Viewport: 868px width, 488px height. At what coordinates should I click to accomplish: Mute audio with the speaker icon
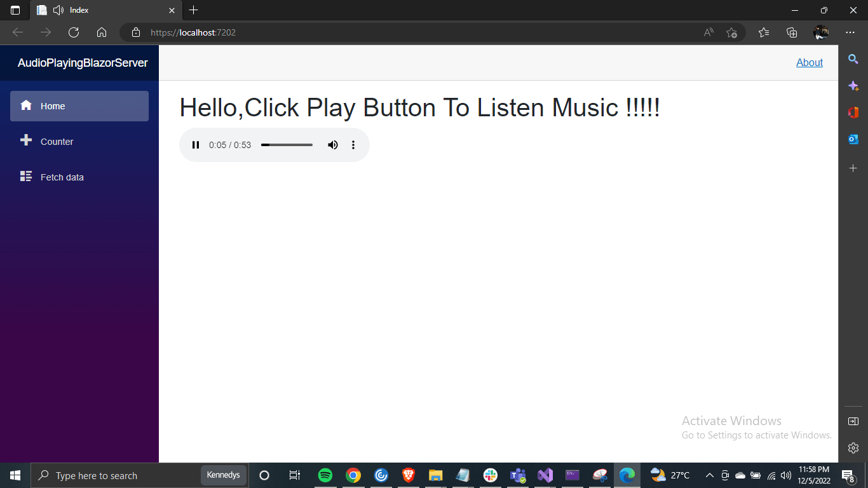coord(333,145)
